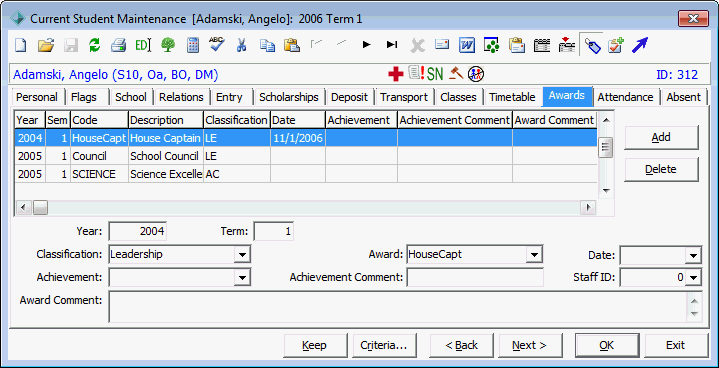The height and width of the screenshot is (368, 719).
Task: Run the ABC spell check icon
Action: tap(216, 45)
